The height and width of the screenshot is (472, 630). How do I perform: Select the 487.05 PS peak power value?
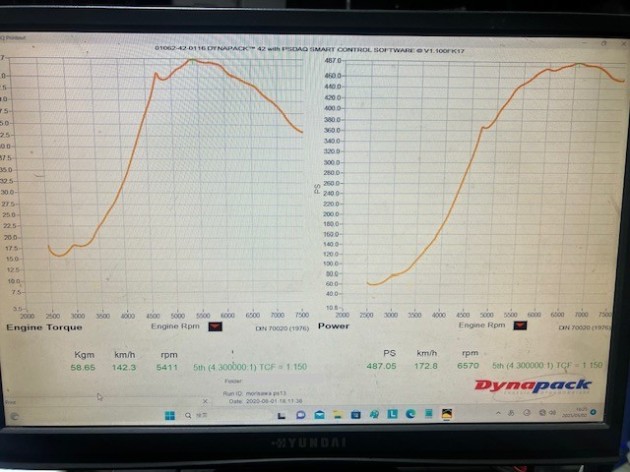(381, 366)
